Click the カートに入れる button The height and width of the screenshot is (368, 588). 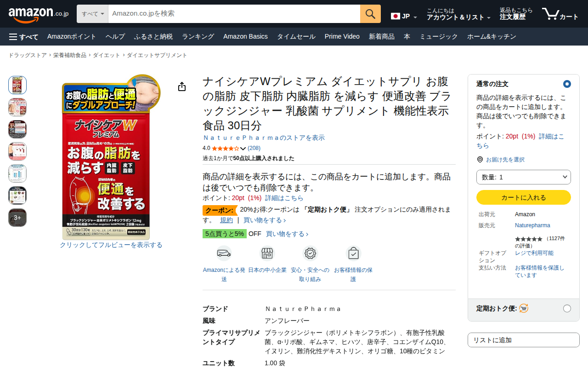coord(524,197)
